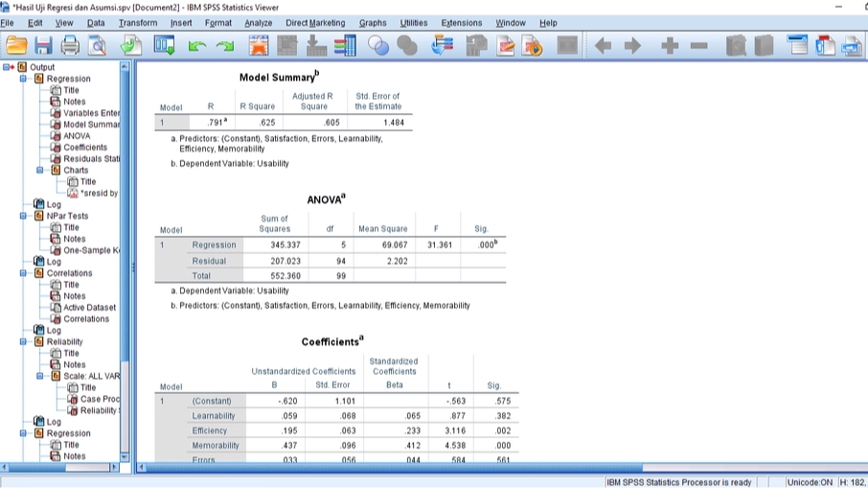The height and width of the screenshot is (488, 868).
Task: Collapse outline item with minus icon
Action: pyautogui.click(x=699, y=45)
